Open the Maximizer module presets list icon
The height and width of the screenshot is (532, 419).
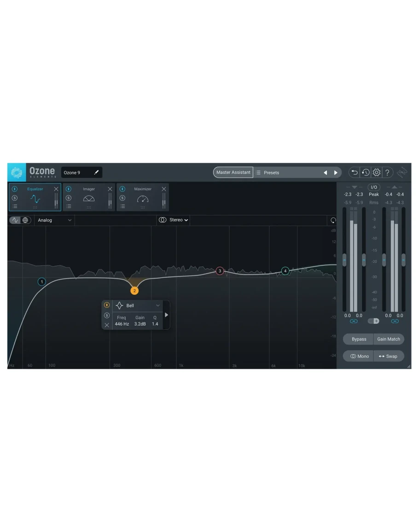(122, 206)
